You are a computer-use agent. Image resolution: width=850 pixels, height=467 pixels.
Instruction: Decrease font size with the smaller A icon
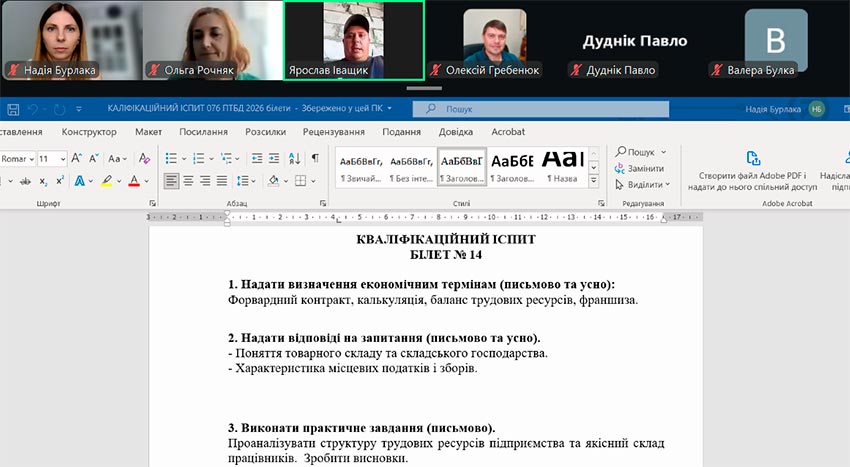pos(94,158)
